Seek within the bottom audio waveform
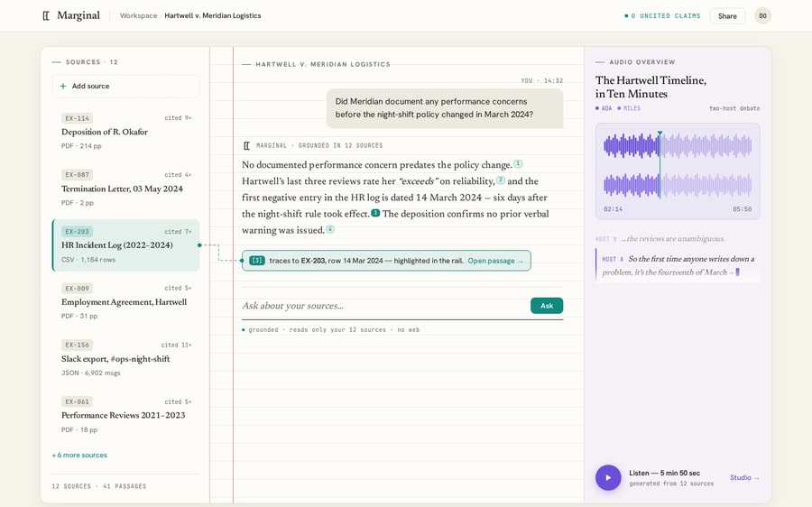Viewport: 812px width, 507px height. tap(678, 185)
